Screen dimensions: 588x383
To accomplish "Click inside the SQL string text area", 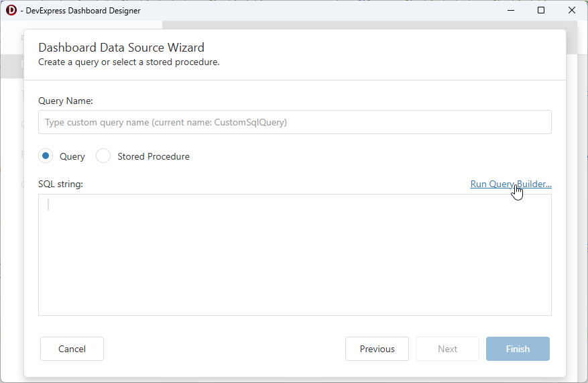I will [295, 255].
